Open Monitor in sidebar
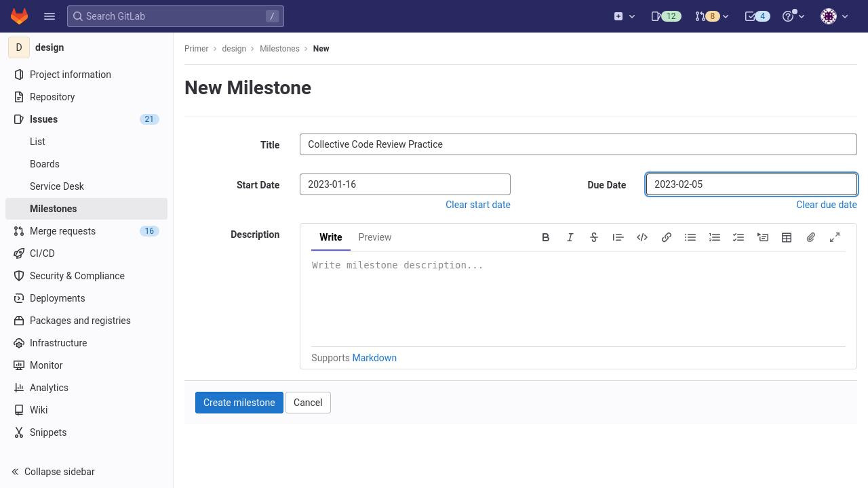The height and width of the screenshot is (488, 868). [86, 365]
